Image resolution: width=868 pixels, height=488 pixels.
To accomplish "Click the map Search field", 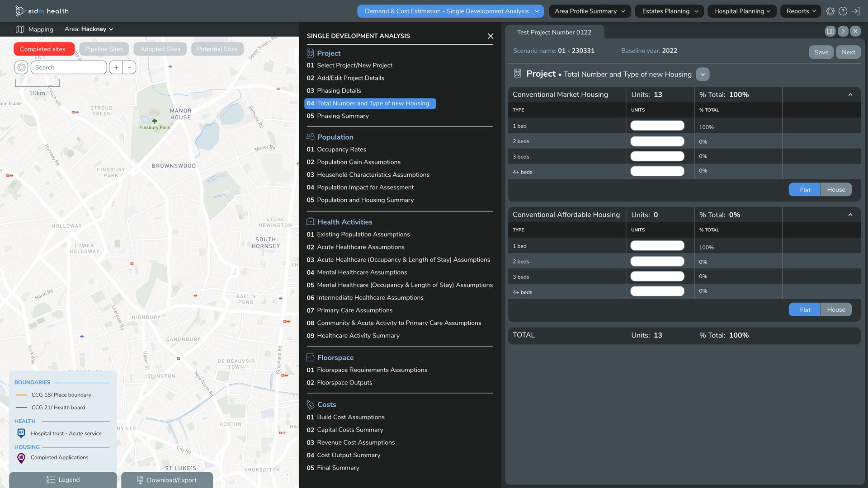I will click(69, 67).
